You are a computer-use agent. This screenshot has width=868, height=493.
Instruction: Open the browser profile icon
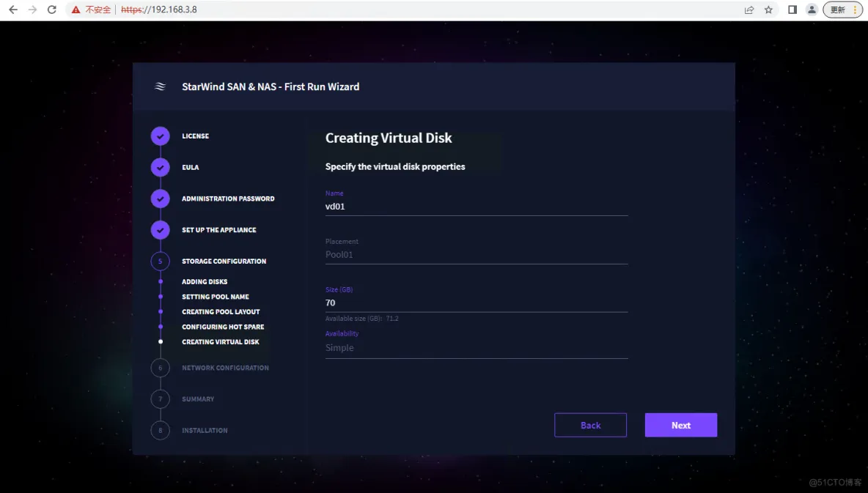click(x=812, y=10)
